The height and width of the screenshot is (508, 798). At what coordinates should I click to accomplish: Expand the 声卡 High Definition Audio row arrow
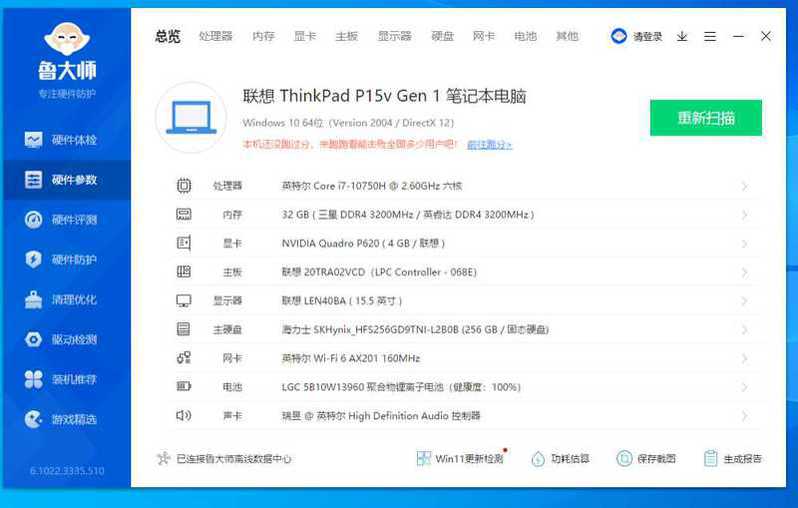click(745, 416)
